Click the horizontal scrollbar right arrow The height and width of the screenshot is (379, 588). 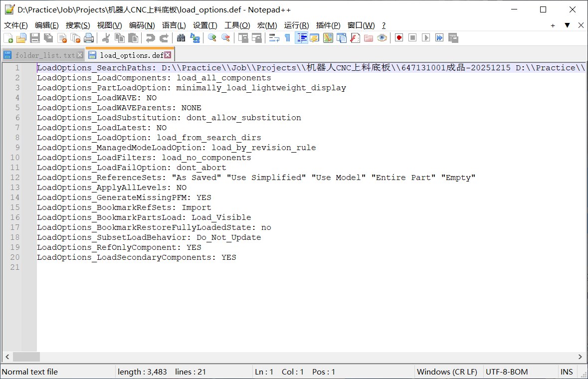(x=580, y=357)
